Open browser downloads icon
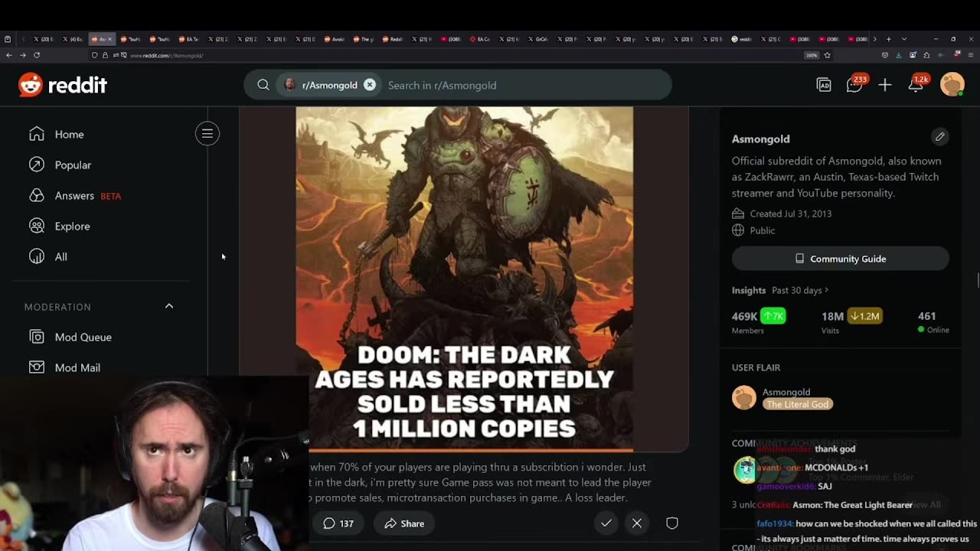 [899, 55]
